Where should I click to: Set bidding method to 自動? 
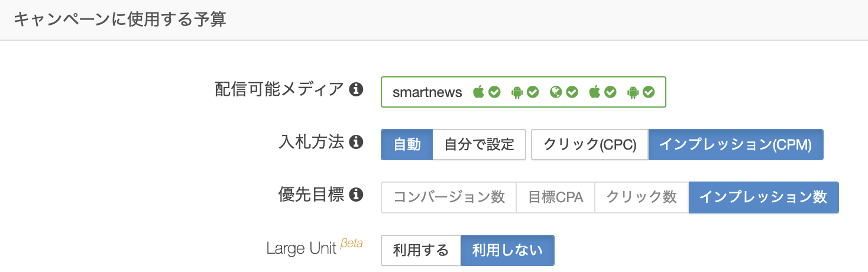pyautogui.click(x=407, y=144)
